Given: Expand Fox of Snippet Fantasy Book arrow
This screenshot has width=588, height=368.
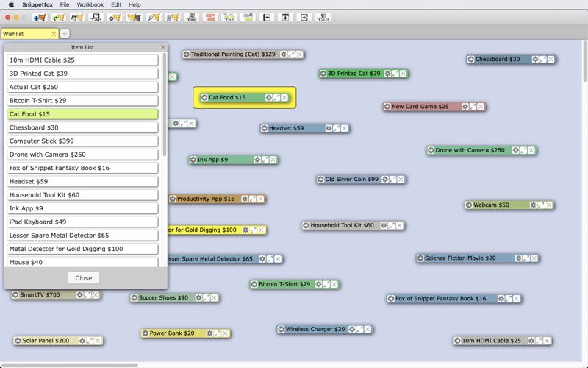Looking at the screenshot, I should [x=391, y=299].
